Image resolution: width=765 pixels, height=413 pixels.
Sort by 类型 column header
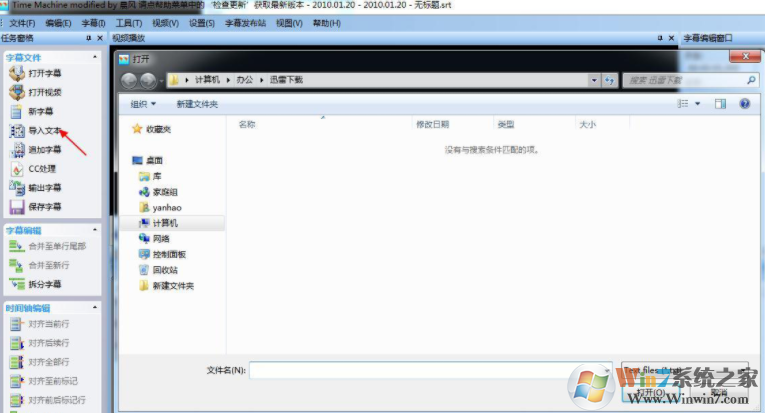[x=506, y=124]
